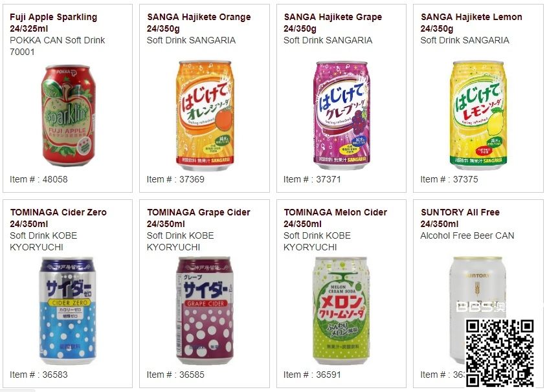Select the TOMINAGA Melon Cider can image

[x=341, y=309]
